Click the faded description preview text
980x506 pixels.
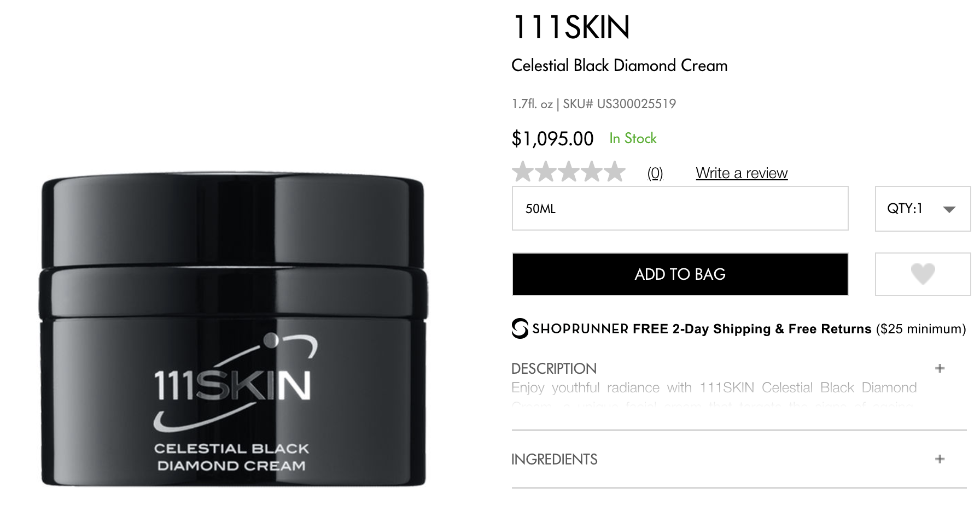[x=714, y=395]
